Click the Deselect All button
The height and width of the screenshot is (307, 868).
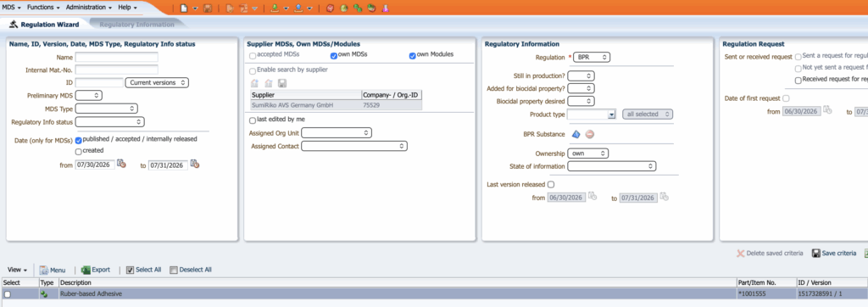191,270
